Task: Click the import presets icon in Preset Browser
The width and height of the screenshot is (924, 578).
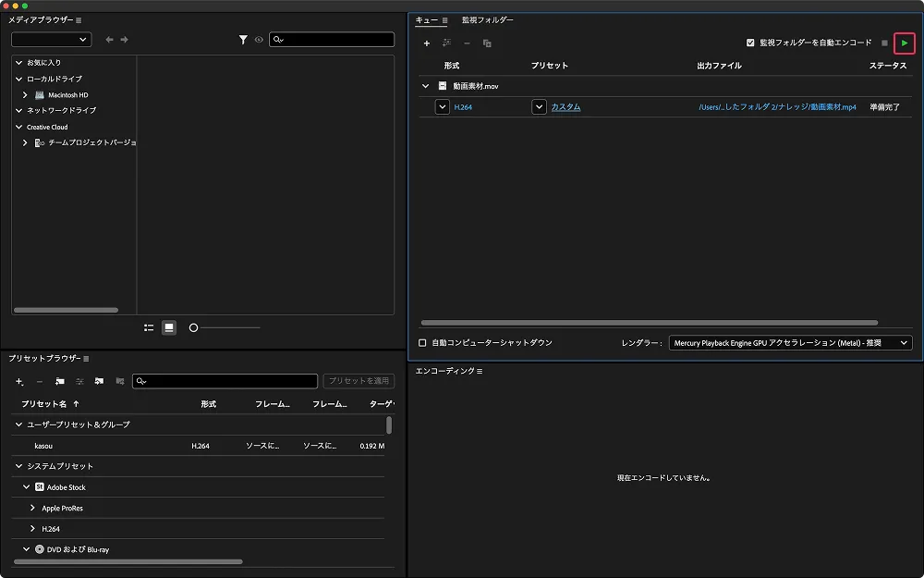Action: (x=99, y=381)
